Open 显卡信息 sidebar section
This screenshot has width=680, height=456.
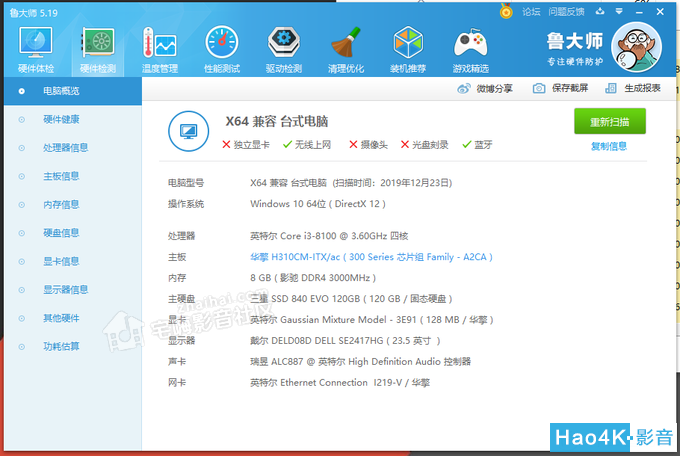point(73,262)
